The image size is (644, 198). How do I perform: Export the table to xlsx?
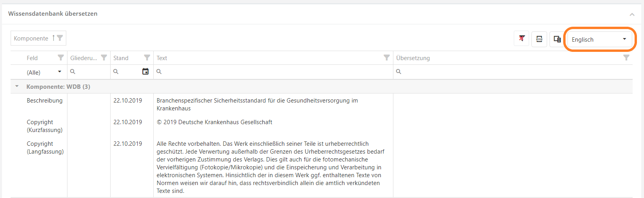pyautogui.click(x=539, y=39)
